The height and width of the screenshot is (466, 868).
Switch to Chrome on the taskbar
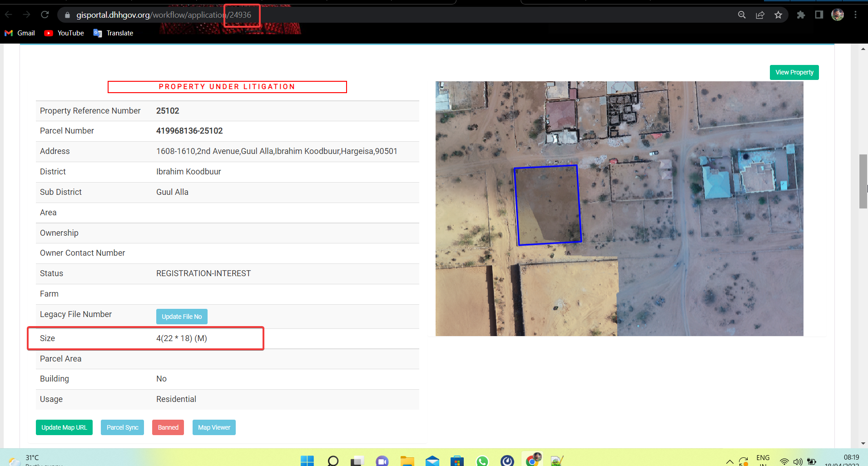[533, 460]
